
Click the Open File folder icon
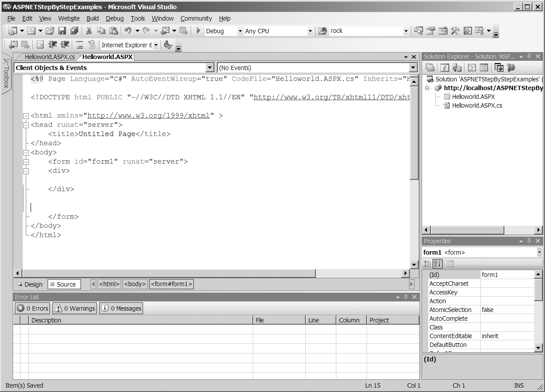pos(50,31)
